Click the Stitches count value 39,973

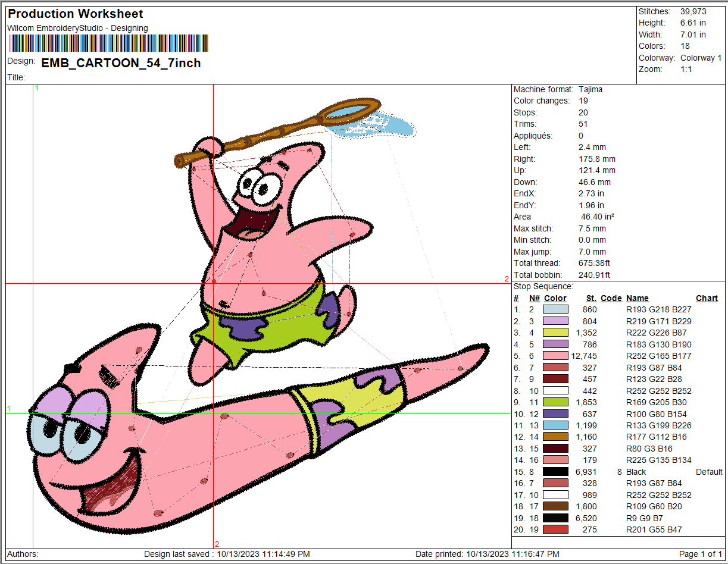693,11
